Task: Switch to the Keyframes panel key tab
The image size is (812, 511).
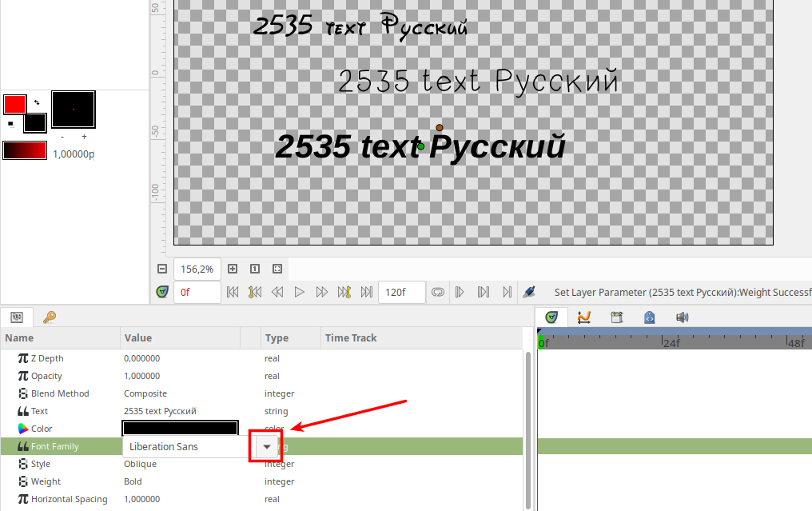Action: click(50, 317)
